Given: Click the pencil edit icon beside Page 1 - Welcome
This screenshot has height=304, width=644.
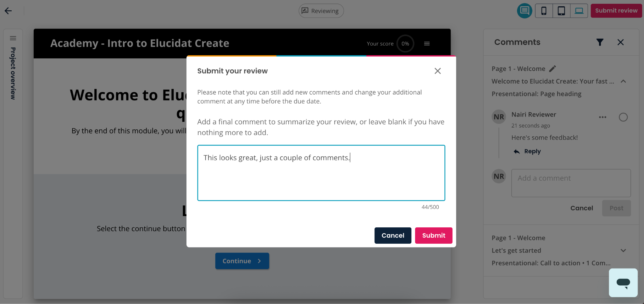Looking at the screenshot, I should [x=552, y=68].
